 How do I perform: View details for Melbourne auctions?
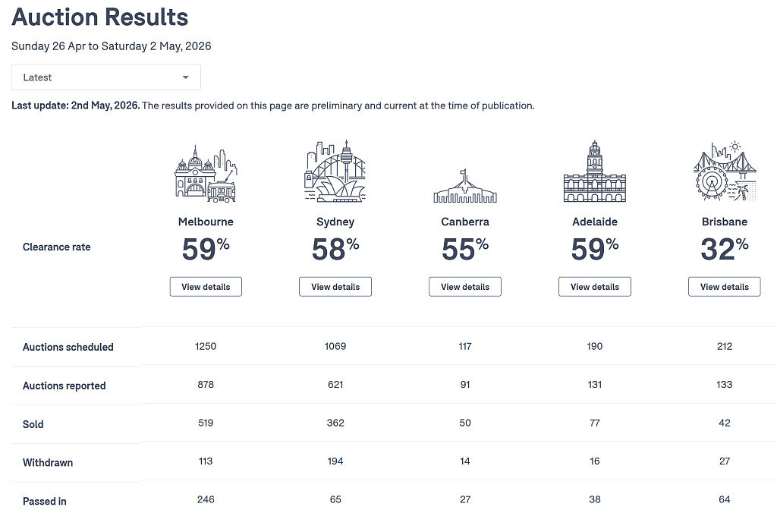pos(206,287)
